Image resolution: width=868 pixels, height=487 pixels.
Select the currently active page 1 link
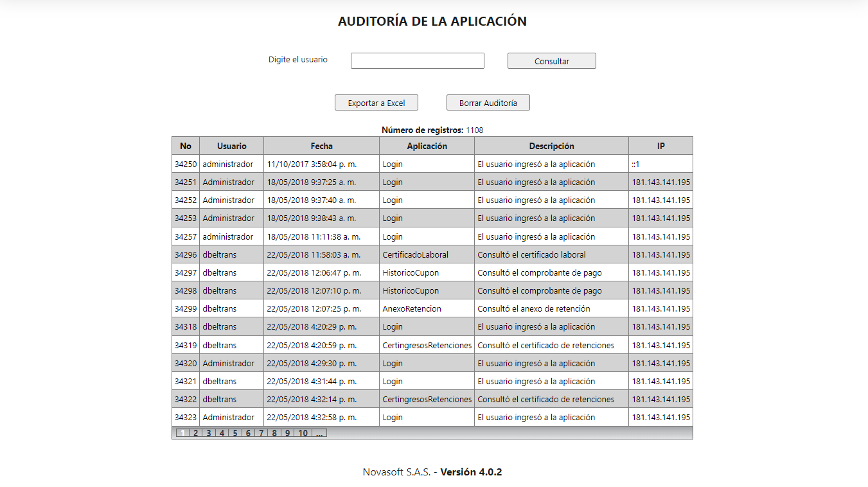click(x=182, y=433)
